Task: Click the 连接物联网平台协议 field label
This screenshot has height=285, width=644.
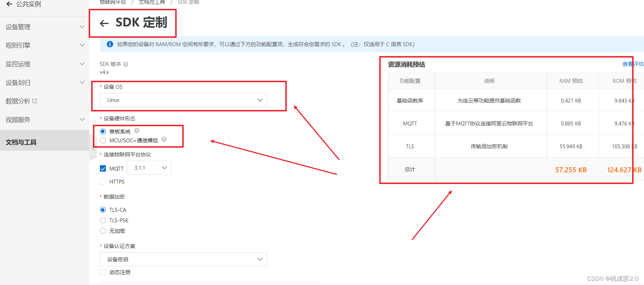Action: (x=127, y=154)
